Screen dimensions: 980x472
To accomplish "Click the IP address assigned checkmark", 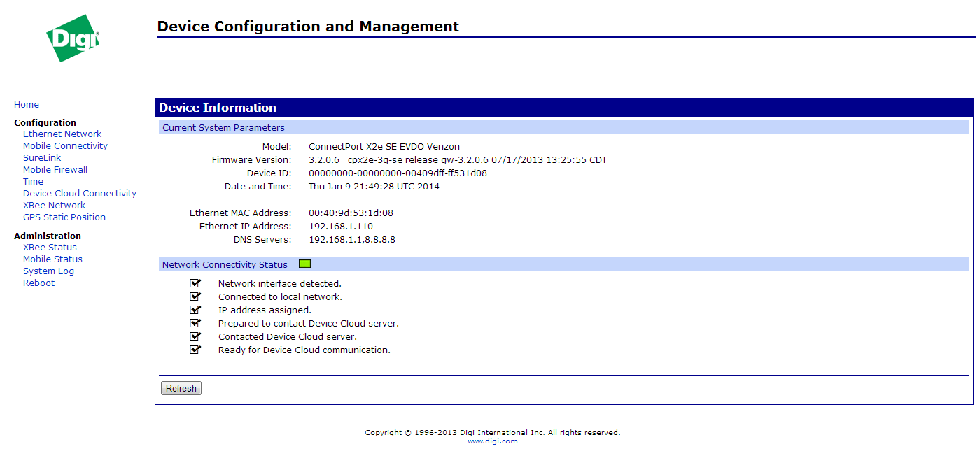I will click(x=195, y=310).
